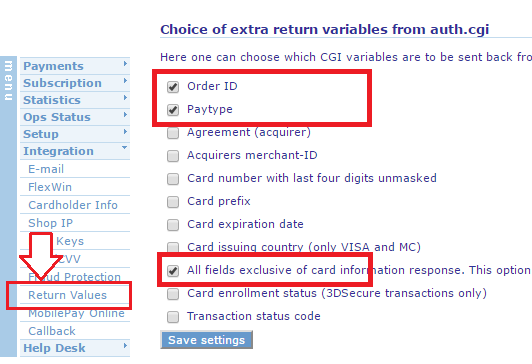Enable Agreement (acquirer) checkbox

click(173, 133)
